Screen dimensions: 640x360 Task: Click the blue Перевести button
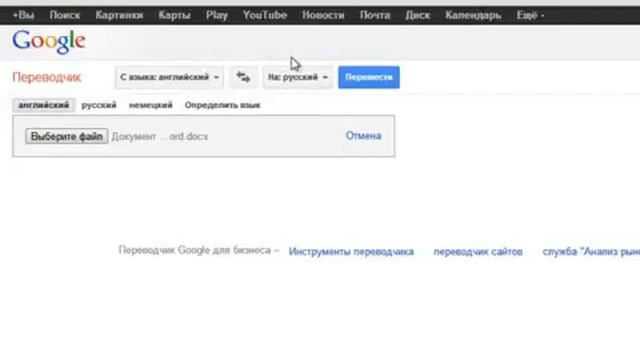coord(369,77)
